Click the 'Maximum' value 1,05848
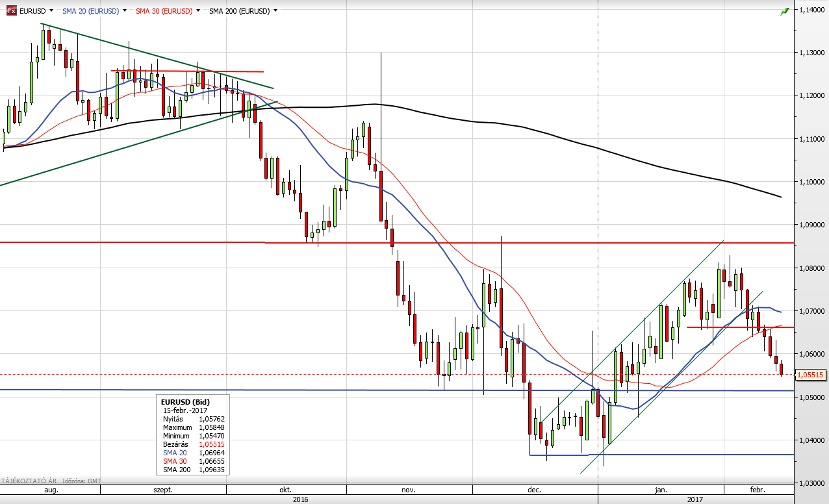The width and height of the screenshot is (829, 504). pos(211,428)
